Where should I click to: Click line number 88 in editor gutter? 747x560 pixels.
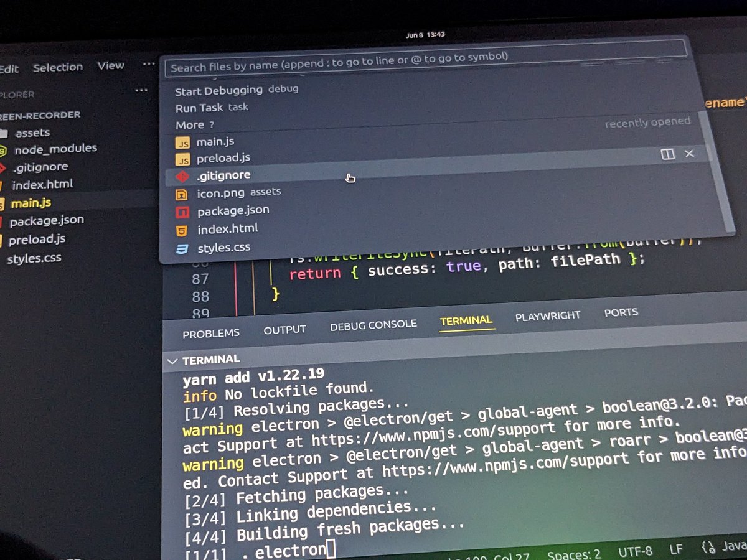pyautogui.click(x=200, y=297)
